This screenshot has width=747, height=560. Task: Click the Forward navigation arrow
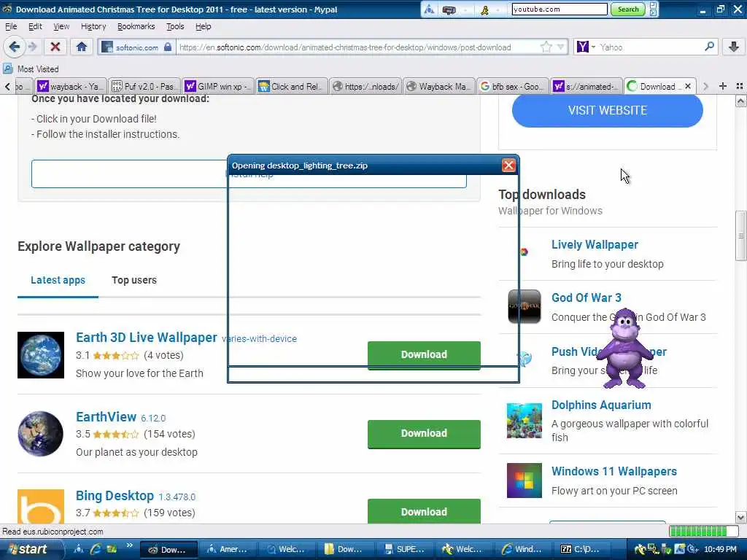coord(32,47)
